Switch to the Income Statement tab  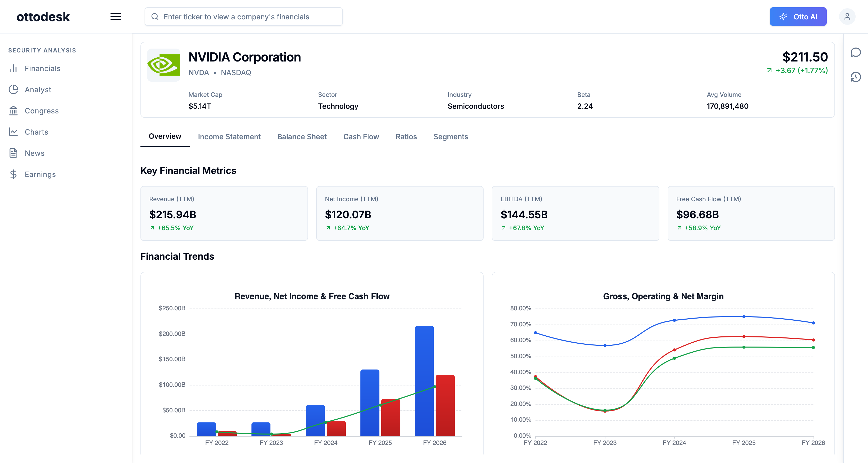(x=229, y=137)
